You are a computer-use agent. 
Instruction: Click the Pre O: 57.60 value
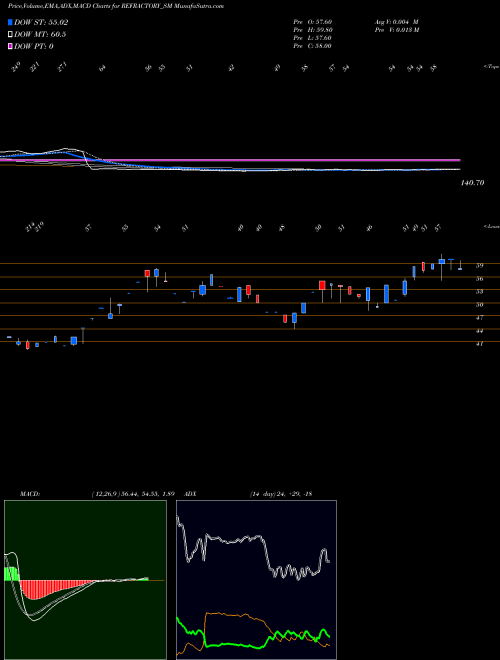click(x=312, y=22)
